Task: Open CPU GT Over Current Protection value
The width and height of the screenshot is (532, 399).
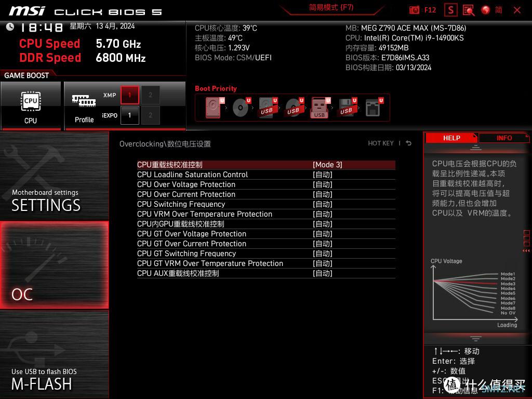Action: click(323, 243)
